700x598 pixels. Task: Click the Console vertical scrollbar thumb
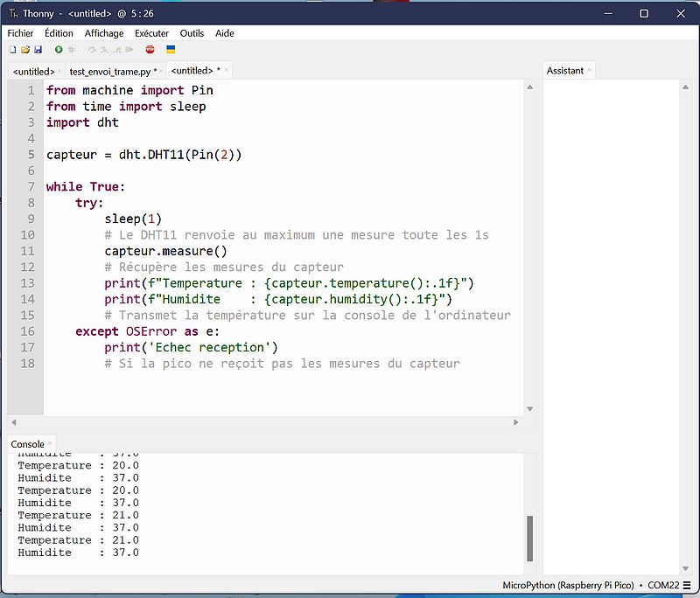(530, 539)
